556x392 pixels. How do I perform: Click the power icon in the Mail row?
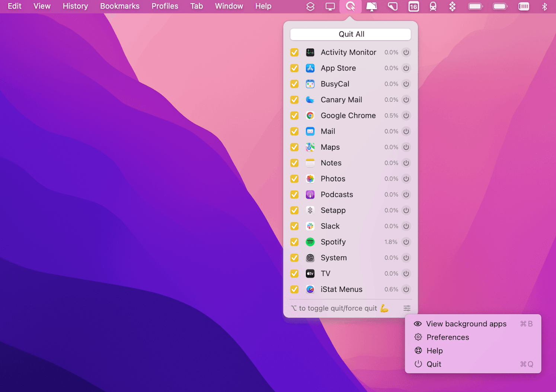(x=406, y=131)
